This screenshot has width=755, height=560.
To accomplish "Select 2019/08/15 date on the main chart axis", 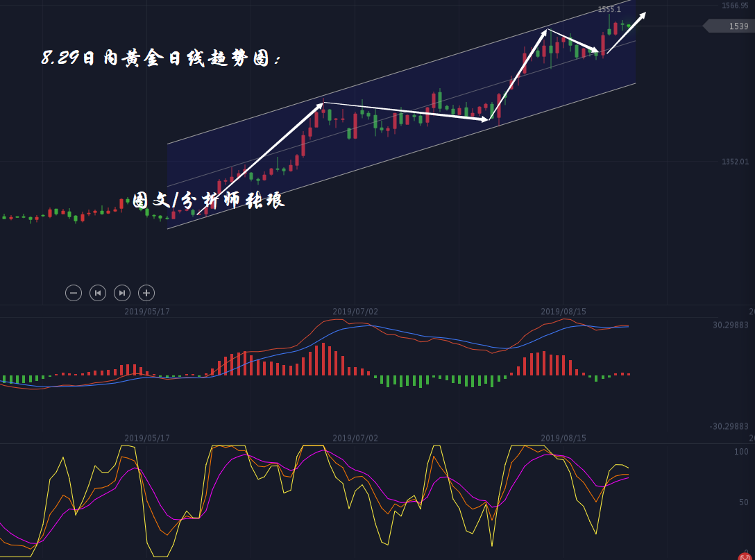I will pyautogui.click(x=563, y=312).
